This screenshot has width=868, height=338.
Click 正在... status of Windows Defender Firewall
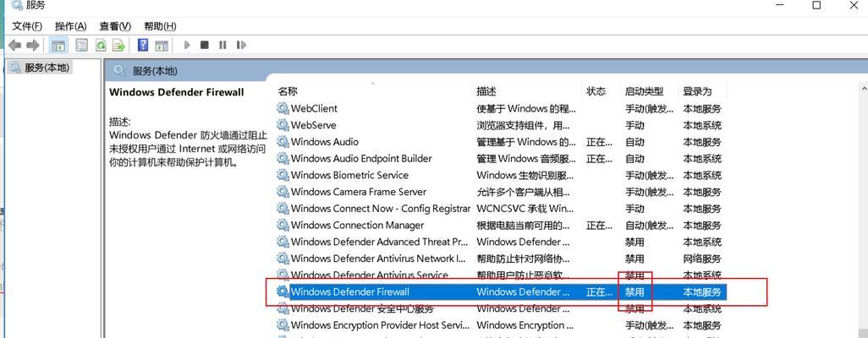599,292
